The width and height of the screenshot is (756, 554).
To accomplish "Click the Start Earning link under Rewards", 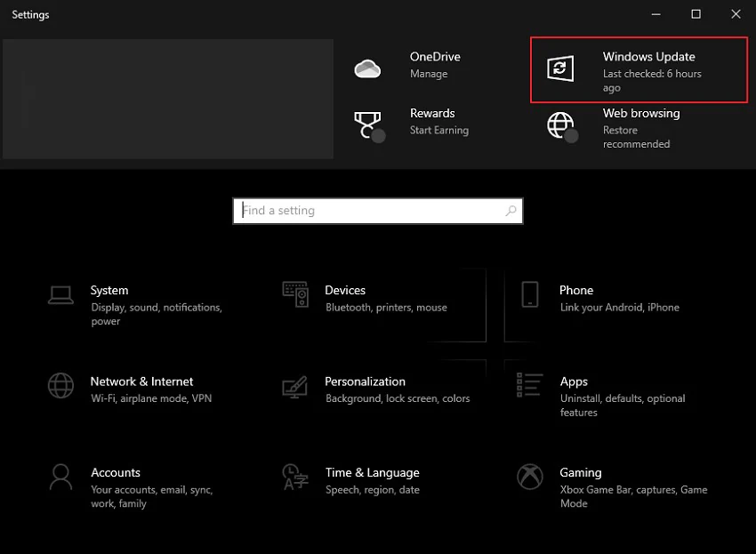I will pyautogui.click(x=438, y=130).
